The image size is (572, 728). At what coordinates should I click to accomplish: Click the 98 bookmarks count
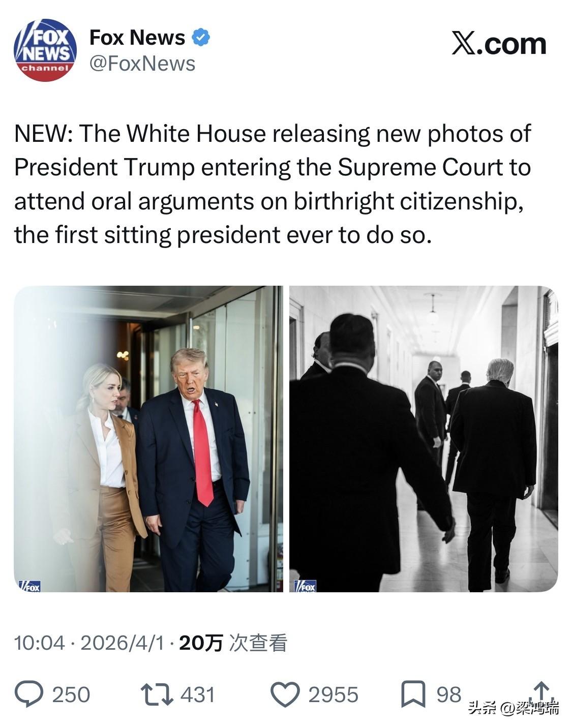click(449, 694)
